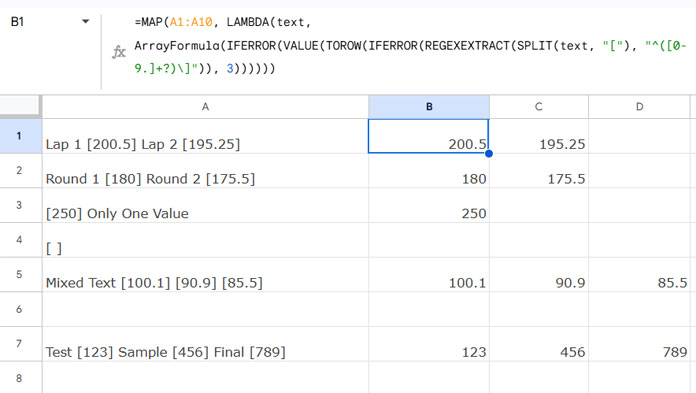Select cell containing '[ ]'

pos(205,240)
